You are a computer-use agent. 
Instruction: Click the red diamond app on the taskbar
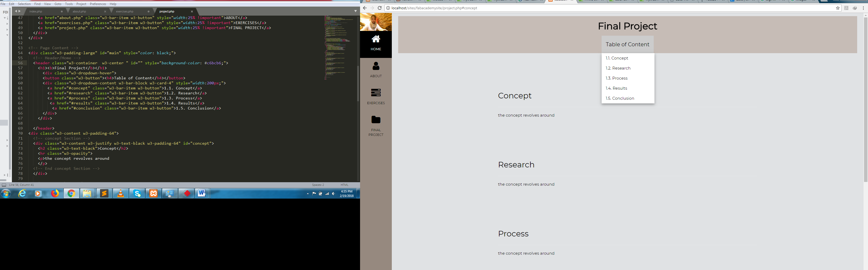[x=187, y=194]
